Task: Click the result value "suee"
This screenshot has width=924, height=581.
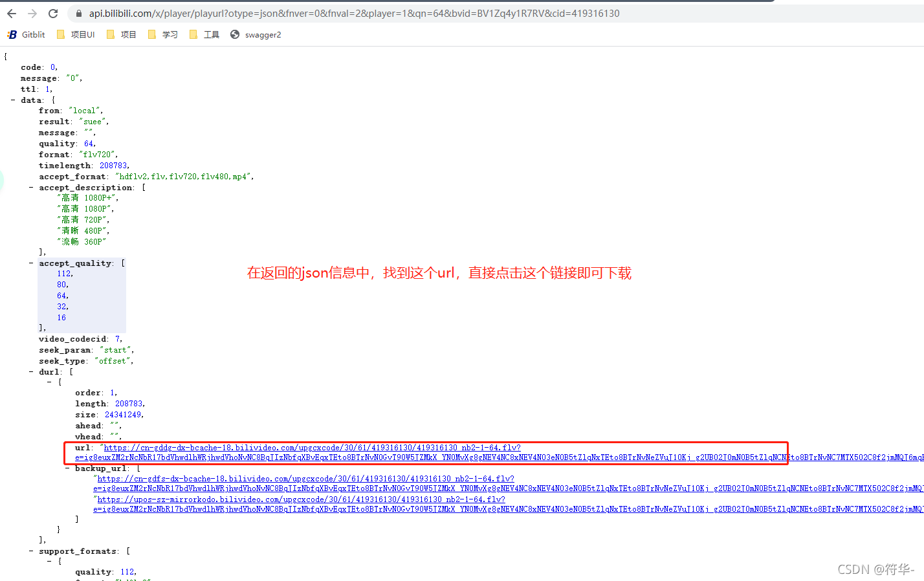Action: pos(93,122)
